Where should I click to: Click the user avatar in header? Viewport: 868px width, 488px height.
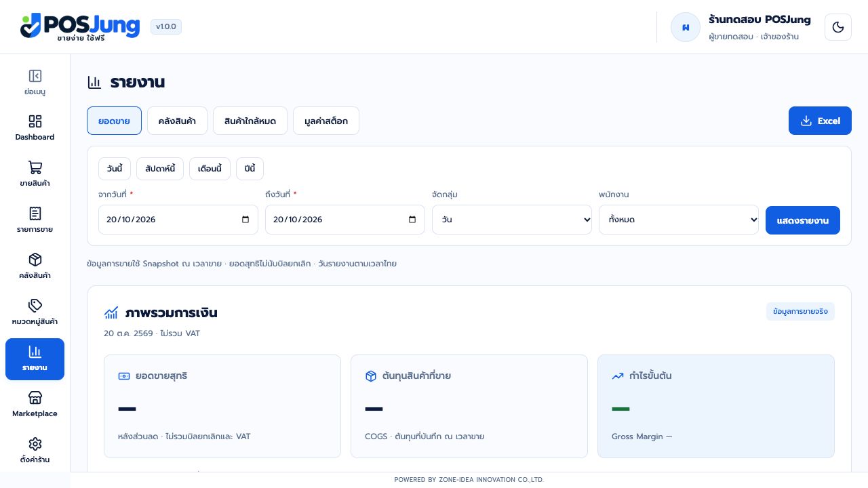[686, 27]
